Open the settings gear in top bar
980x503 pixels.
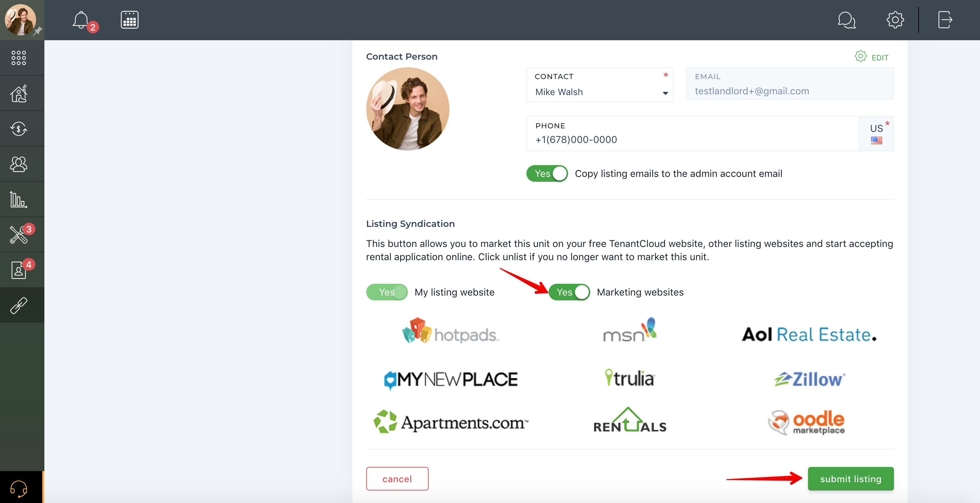pyautogui.click(x=895, y=20)
